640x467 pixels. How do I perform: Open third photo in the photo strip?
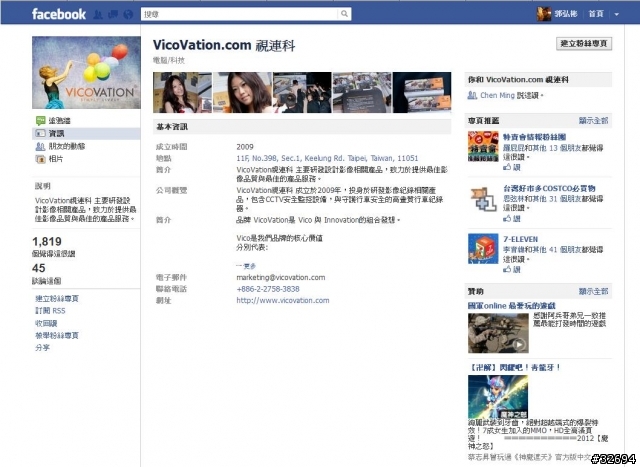point(302,92)
